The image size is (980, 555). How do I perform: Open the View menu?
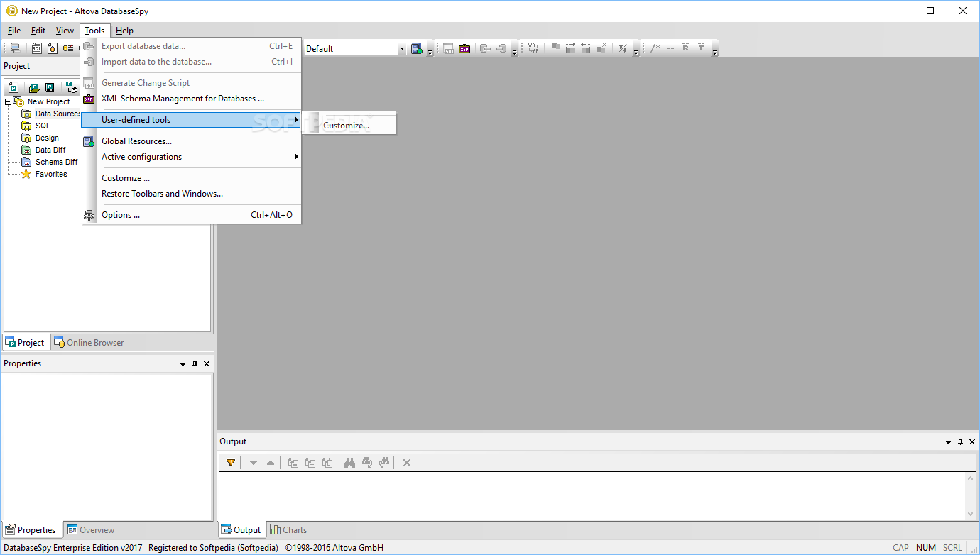point(65,31)
